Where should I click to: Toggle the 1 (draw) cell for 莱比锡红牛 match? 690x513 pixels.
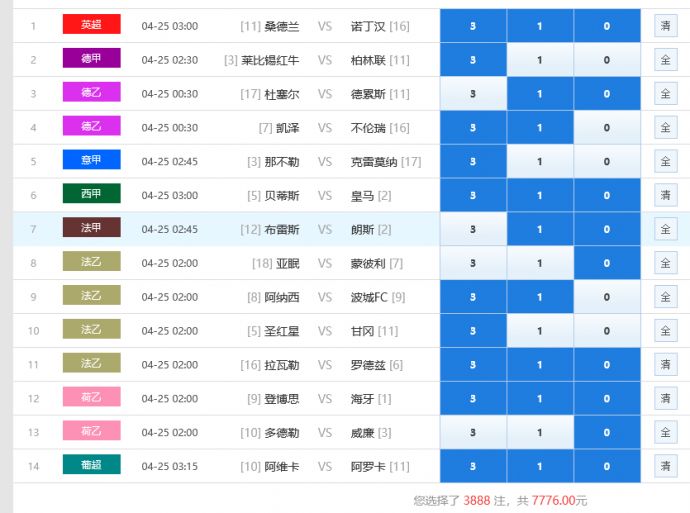[x=540, y=60]
